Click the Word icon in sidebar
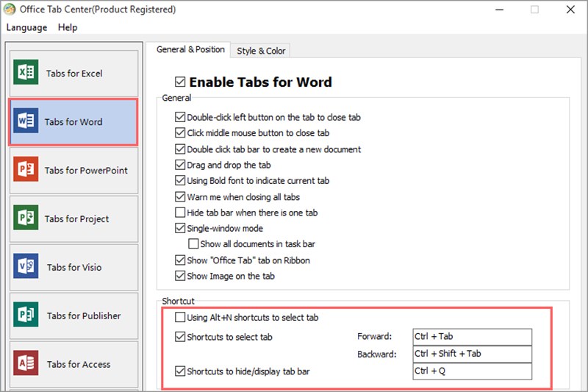588x392 pixels. 26,122
